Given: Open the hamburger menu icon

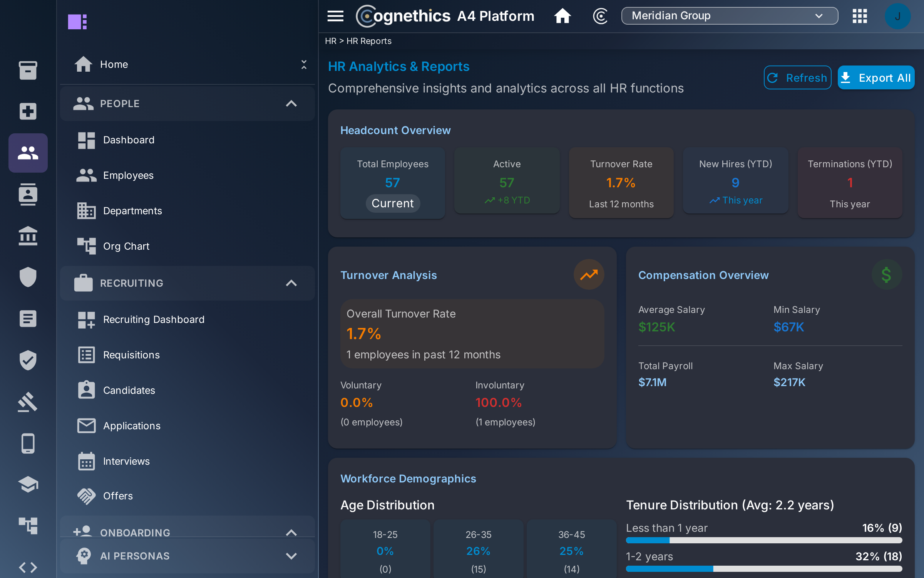Looking at the screenshot, I should click(335, 16).
